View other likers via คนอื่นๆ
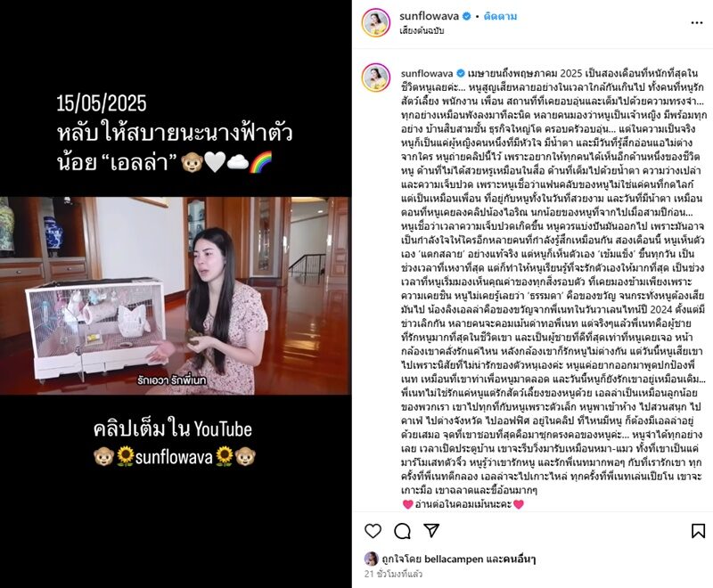This screenshot has height=588, width=713. [520, 559]
